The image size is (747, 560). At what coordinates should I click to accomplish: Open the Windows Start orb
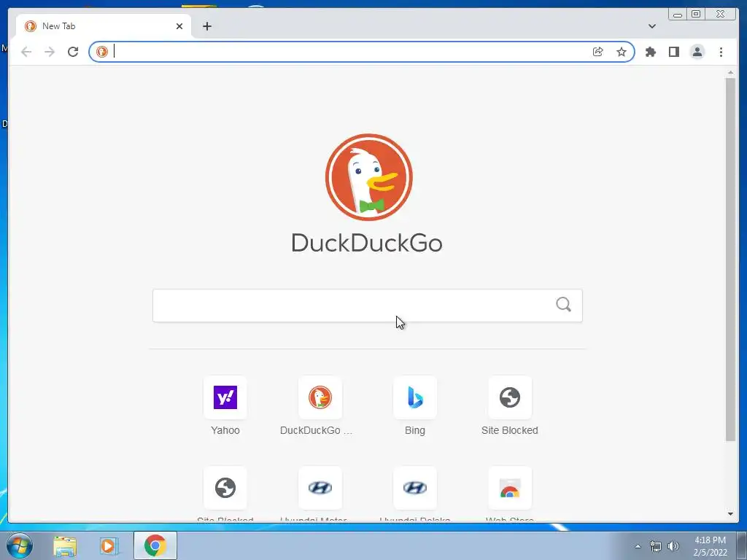pos(19,545)
